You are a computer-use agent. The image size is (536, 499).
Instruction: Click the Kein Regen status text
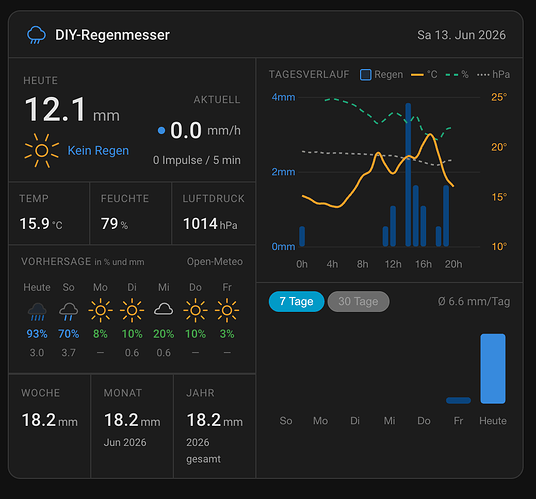coord(98,150)
